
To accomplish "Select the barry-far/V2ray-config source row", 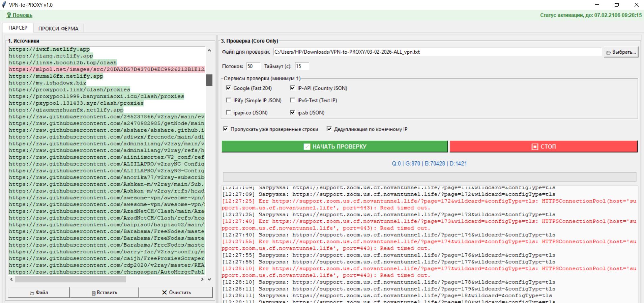I will coord(107,252).
